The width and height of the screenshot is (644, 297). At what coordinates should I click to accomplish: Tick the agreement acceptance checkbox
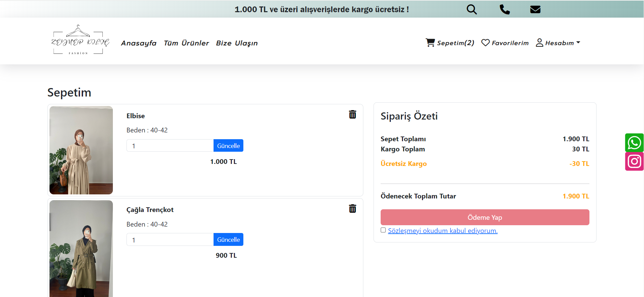[383, 230]
